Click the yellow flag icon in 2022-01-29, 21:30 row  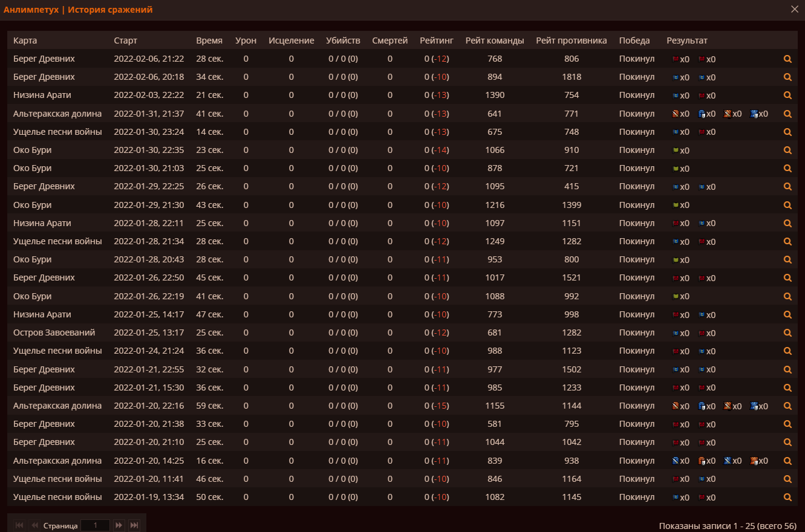pyautogui.click(x=676, y=205)
